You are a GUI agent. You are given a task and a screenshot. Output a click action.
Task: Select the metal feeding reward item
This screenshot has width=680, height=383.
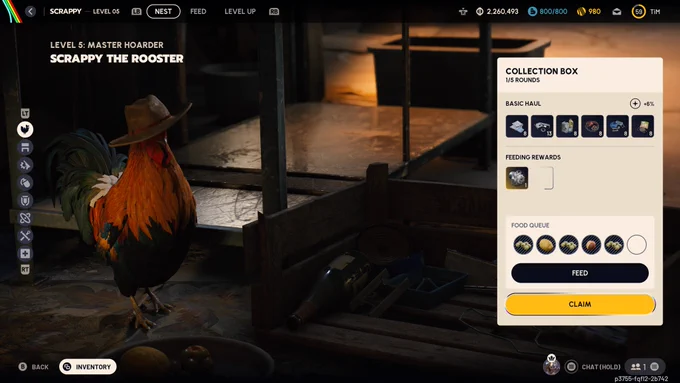(517, 178)
